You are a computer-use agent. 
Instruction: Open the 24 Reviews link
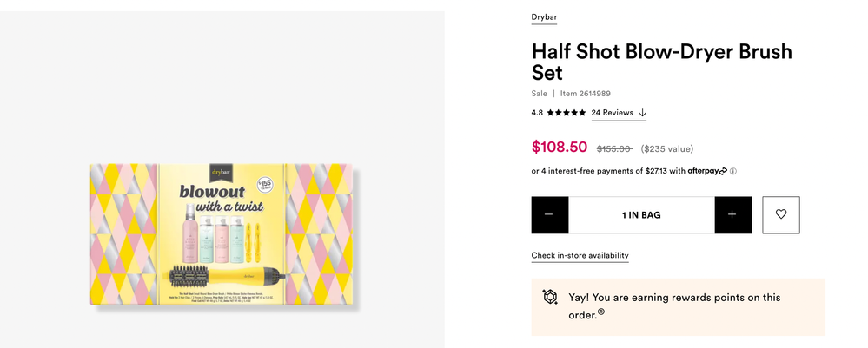[x=612, y=113]
